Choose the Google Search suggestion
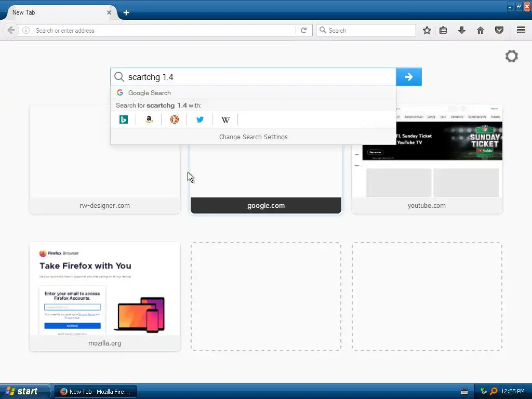This screenshot has height=399, width=532. click(253, 92)
